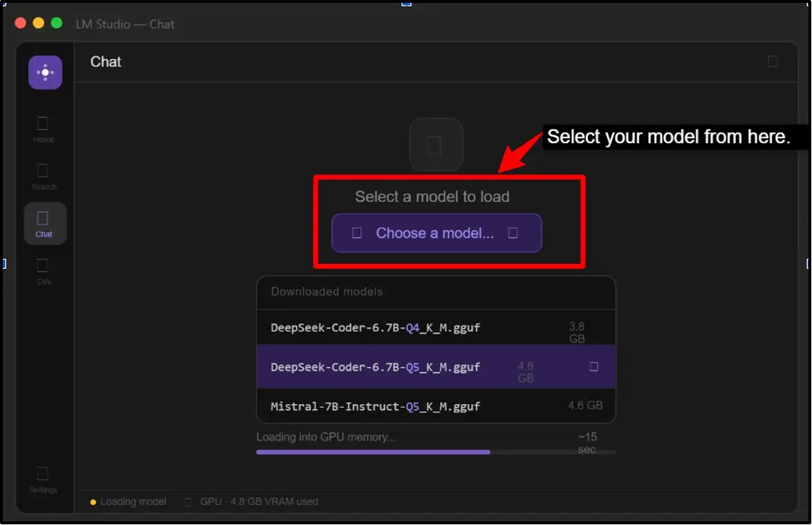Select Mistral-7B-Instruct-Q5_K_M.gguf model
This screenshot has height=525, width=812.
pos(436,405)
